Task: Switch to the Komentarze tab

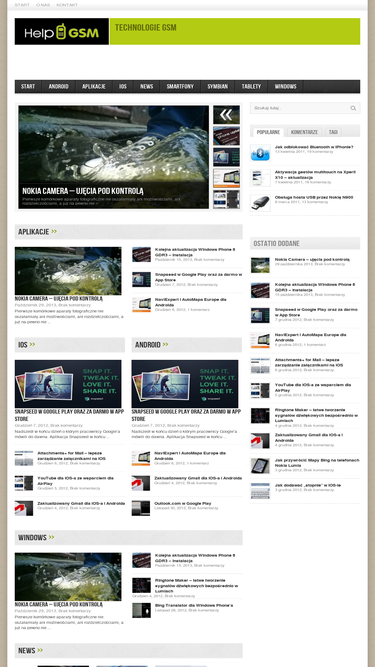Action: pos(304,132)
